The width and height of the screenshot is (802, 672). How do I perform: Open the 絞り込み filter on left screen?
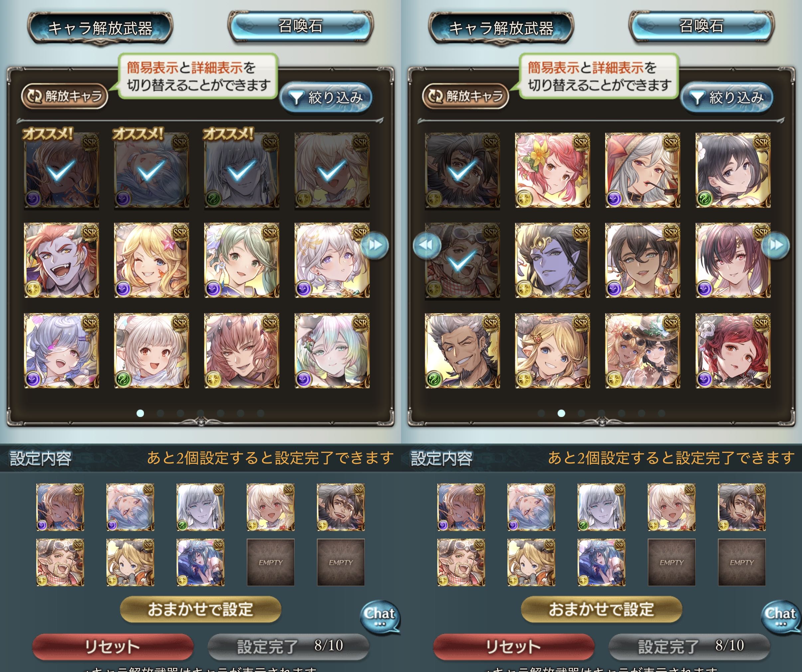(x=326, y=98)
